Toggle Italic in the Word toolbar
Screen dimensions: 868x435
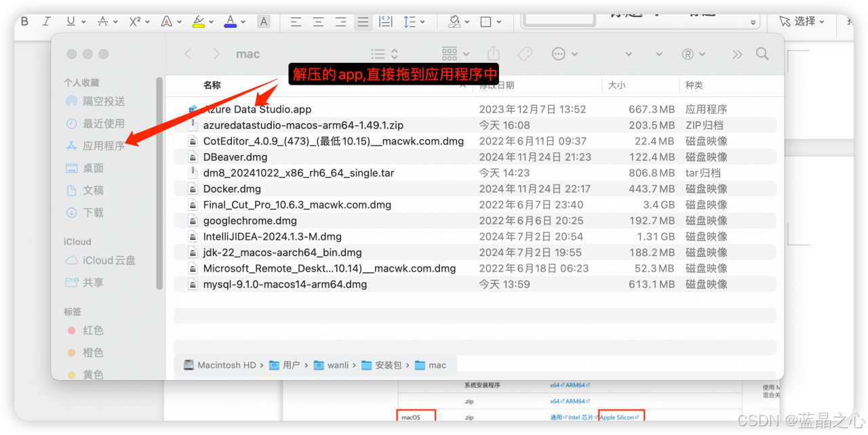click(x=47, y=21)
